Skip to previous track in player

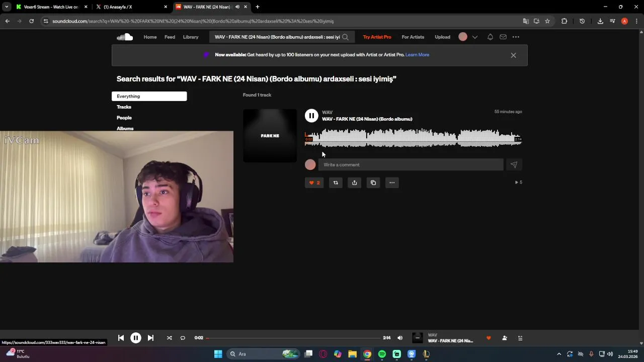[121, 338]
